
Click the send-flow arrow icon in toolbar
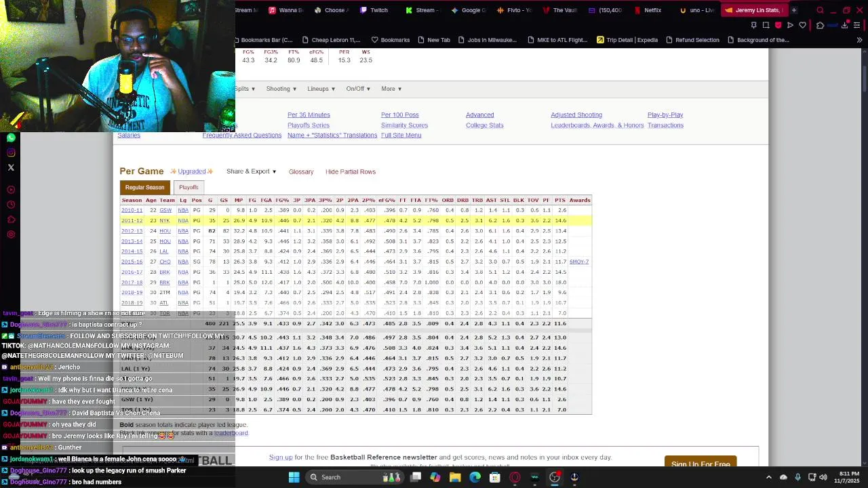[x=790, y=25]
